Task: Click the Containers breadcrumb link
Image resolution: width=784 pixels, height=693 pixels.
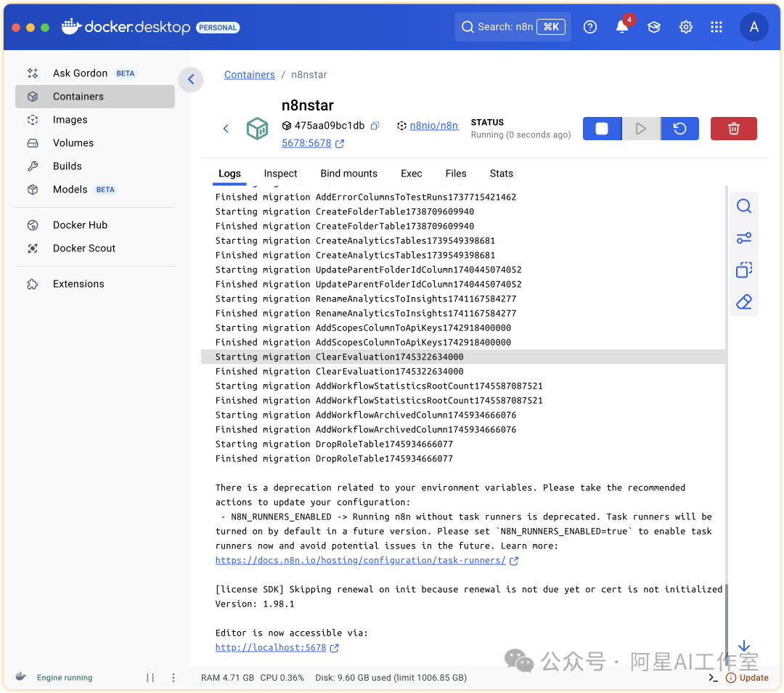Action: [x=250, y=75]
